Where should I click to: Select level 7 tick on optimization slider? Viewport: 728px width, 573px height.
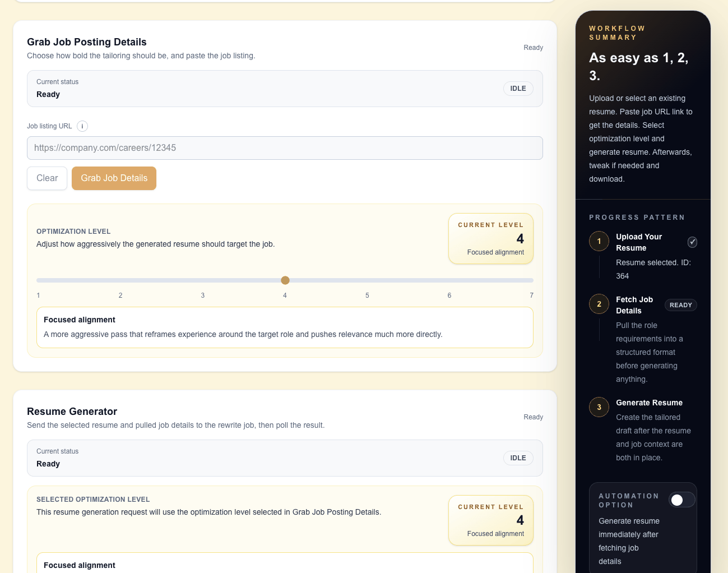(532, 295)
